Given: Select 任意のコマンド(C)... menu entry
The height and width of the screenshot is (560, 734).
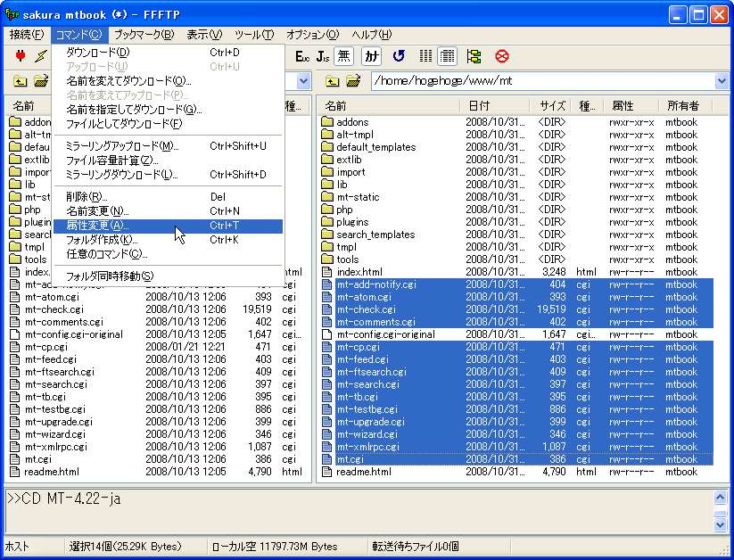Looking at the screenshot, I should [168, 254].
